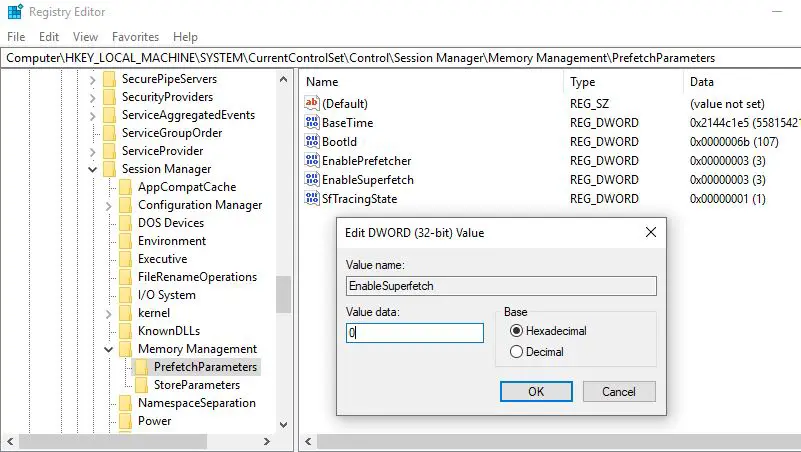Screen dimensions: 801x452
Task: Select the Hexadecimal base option
Action: [x=548, y=330]
